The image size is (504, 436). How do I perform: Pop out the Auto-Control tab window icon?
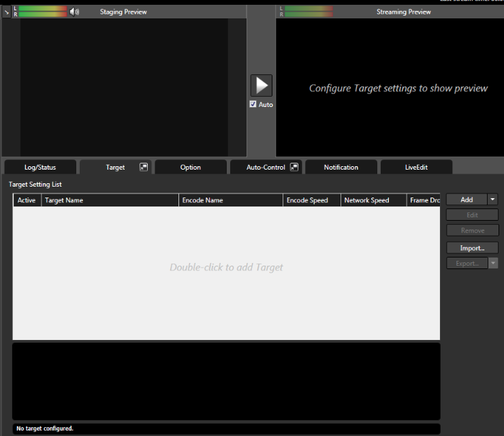click(294, 167)
